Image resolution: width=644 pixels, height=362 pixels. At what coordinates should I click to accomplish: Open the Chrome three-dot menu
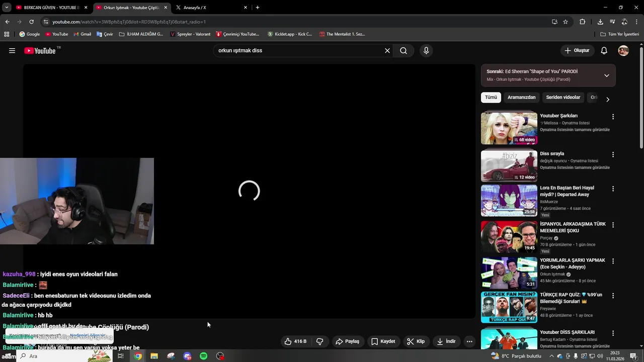637,22
